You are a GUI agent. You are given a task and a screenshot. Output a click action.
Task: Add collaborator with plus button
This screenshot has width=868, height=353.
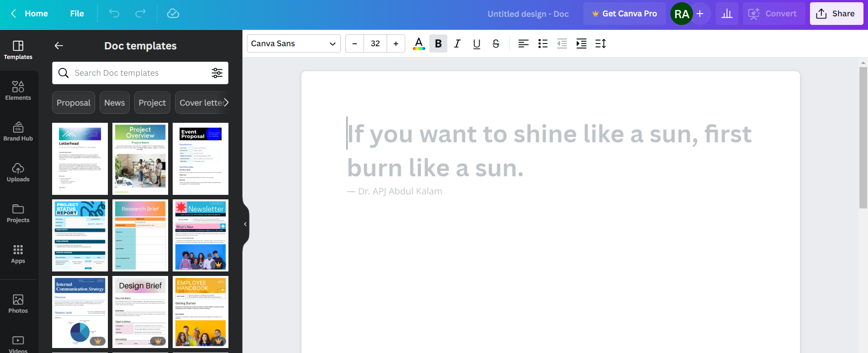(x=700, y=14)
